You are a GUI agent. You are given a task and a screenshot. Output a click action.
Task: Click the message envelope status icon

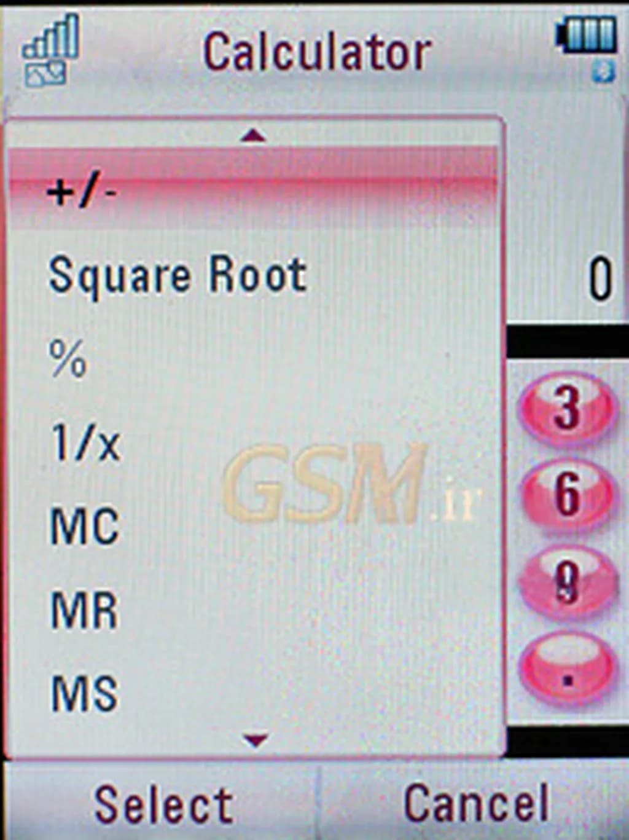(45, 75)
